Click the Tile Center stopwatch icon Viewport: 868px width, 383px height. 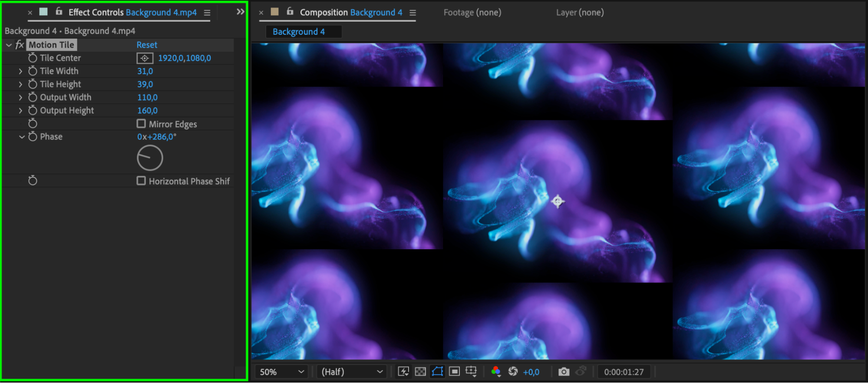click(33, 58)
